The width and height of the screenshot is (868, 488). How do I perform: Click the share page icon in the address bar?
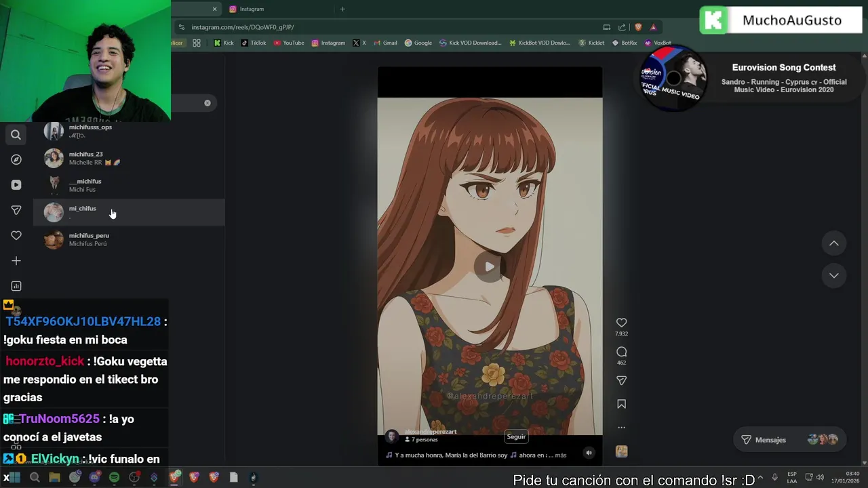(x=622, y=27)
